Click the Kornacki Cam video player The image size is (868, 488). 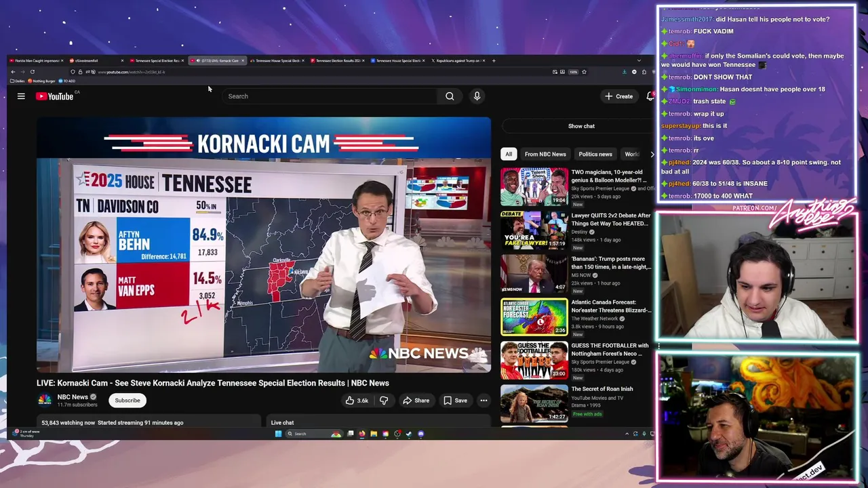(x=264, y=245)
